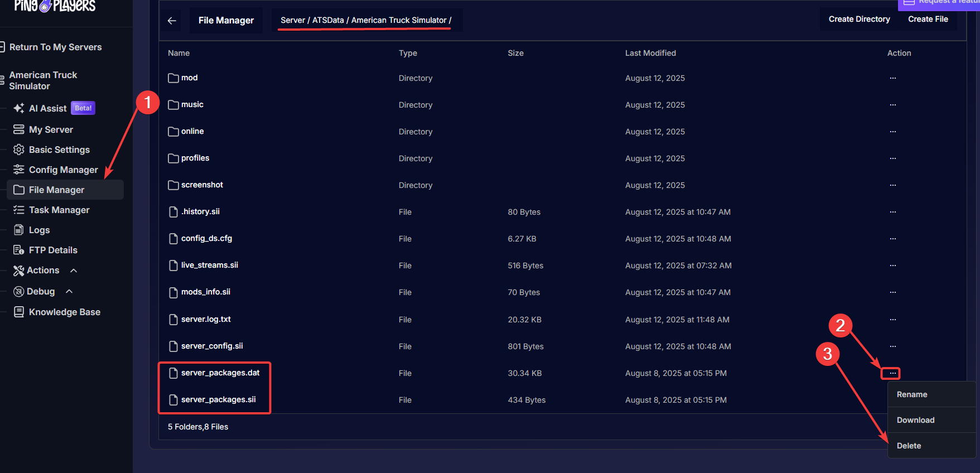Click Return To My Servers

coord(55,47)
